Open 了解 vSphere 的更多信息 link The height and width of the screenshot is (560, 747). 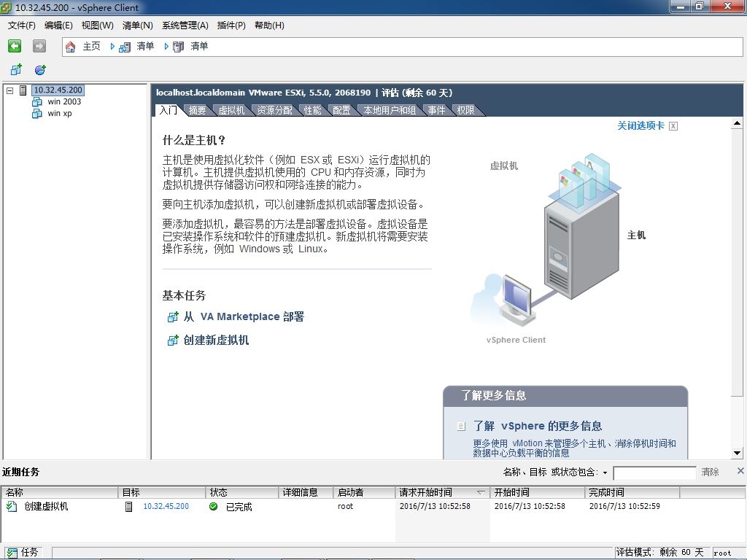538,426
